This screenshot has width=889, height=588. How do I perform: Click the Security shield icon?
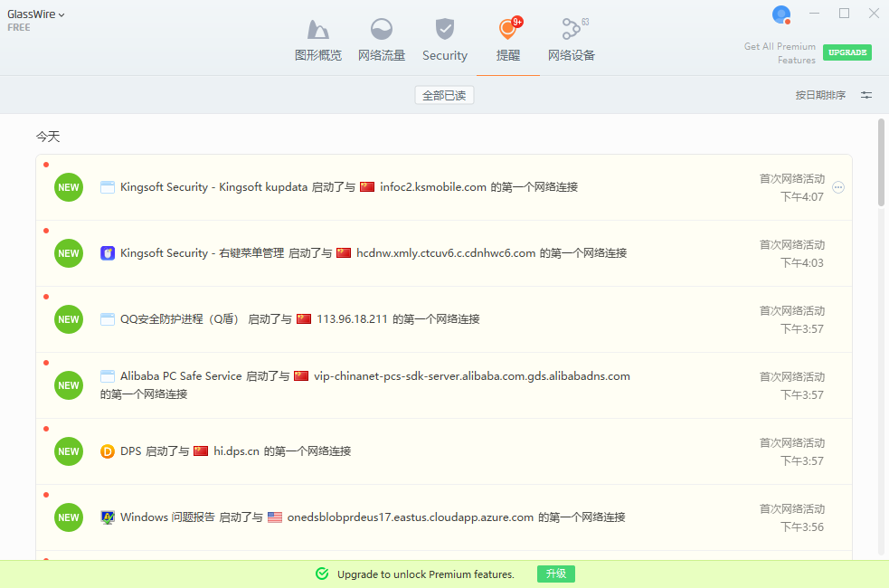pos(444,30)
